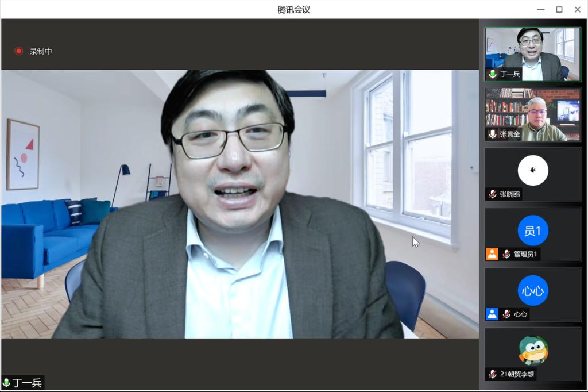Click the 录制中 recording status text

pos(41,51)
